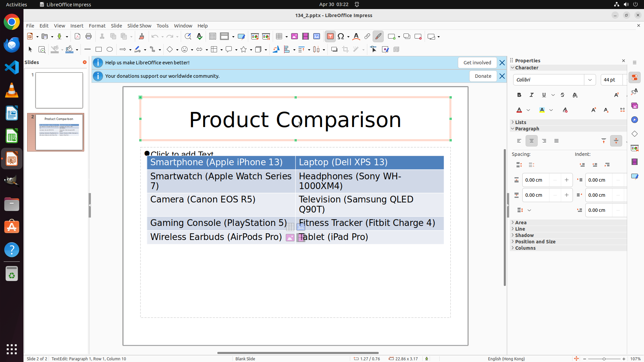Choose the Zoom & Pan tool
644x362 pixels.
pyautogui.click(x=42, y=50)
